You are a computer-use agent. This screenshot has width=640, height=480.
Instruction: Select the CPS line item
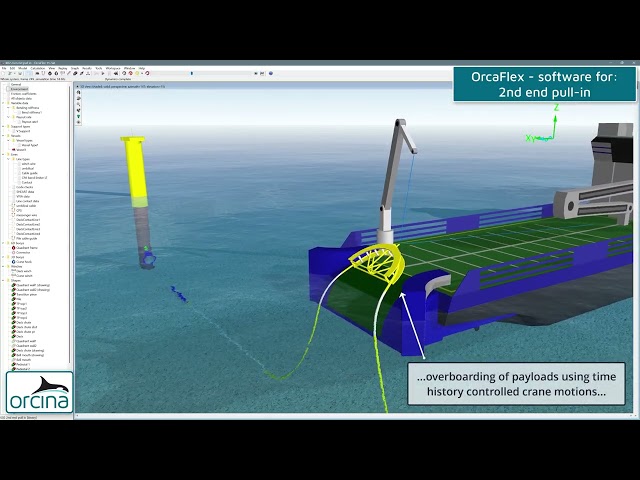[x=19, y=210]
